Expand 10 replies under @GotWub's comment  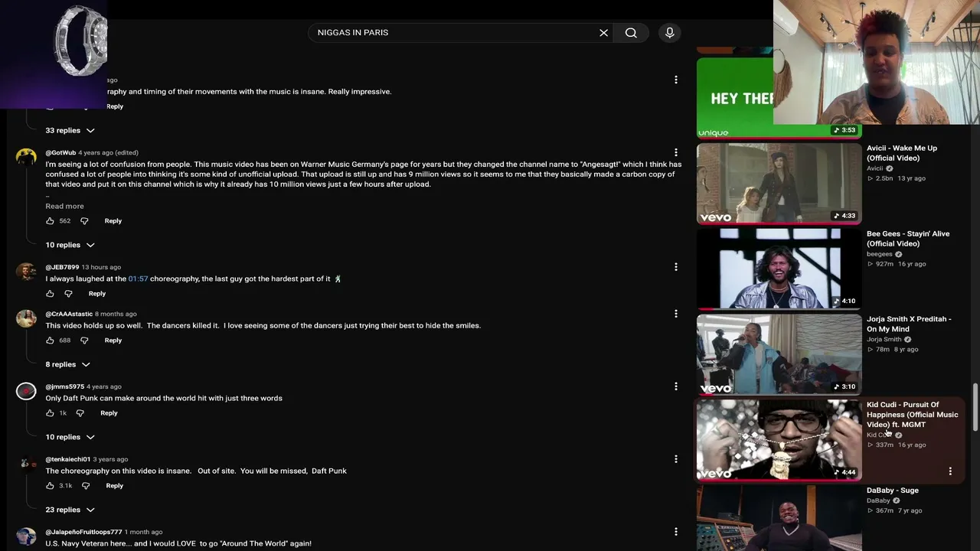tap(70, 245)
